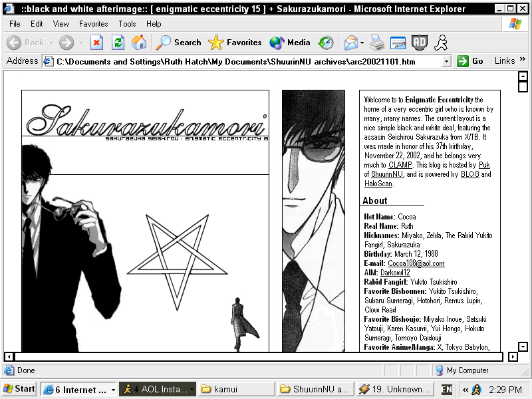Screen dimensions: 532x399
Task: Open the AOL Instant Messenger taskbar group
Action: coord(158,389)
